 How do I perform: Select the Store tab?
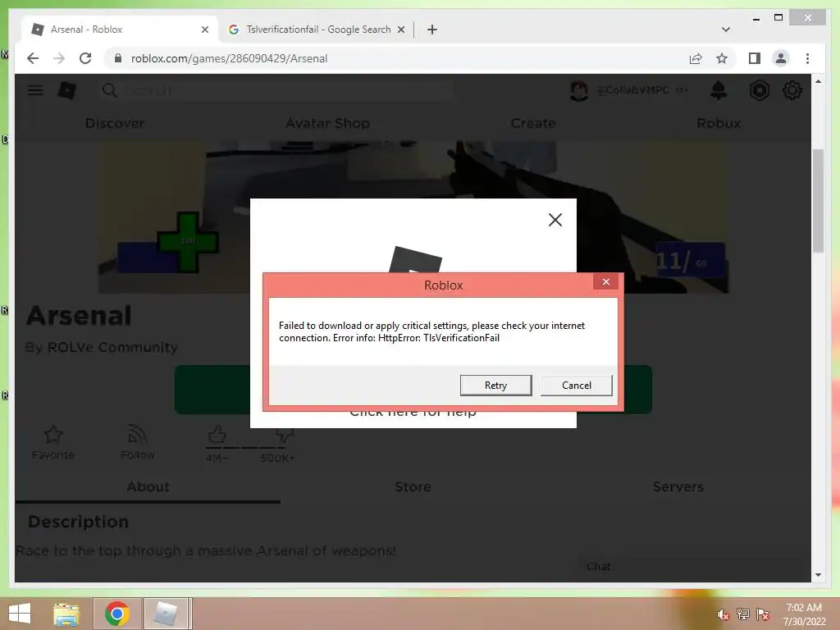tap(413, 486)
